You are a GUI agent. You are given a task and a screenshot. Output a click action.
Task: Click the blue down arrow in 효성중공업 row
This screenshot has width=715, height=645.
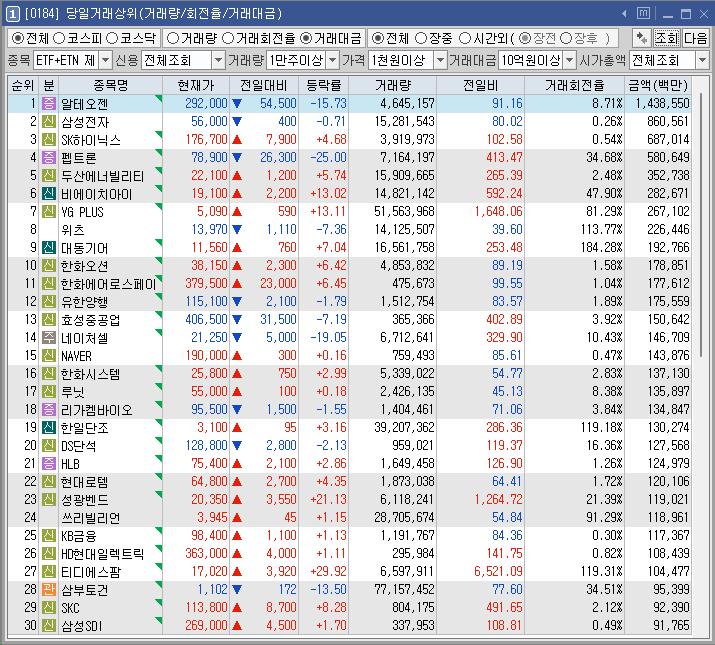[237, 319]
